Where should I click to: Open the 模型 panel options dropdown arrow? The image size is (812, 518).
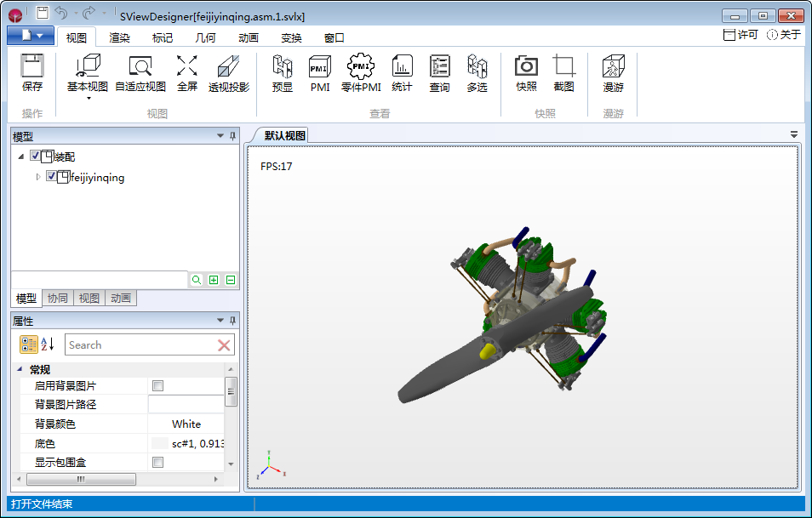(x=220, y=136)
